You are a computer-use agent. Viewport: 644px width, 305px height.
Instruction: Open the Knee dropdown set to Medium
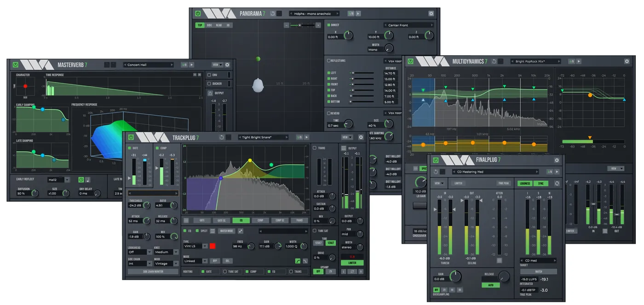point(166,252)
